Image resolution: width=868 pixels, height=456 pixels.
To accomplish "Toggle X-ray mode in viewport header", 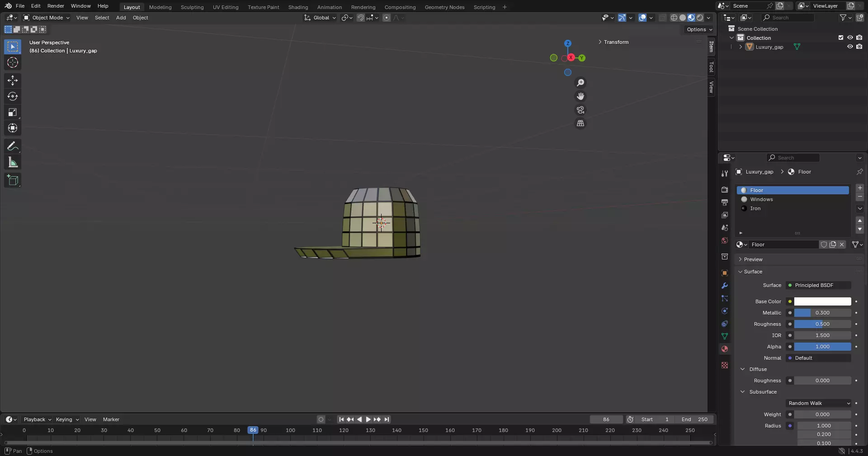I will point(663,18).
